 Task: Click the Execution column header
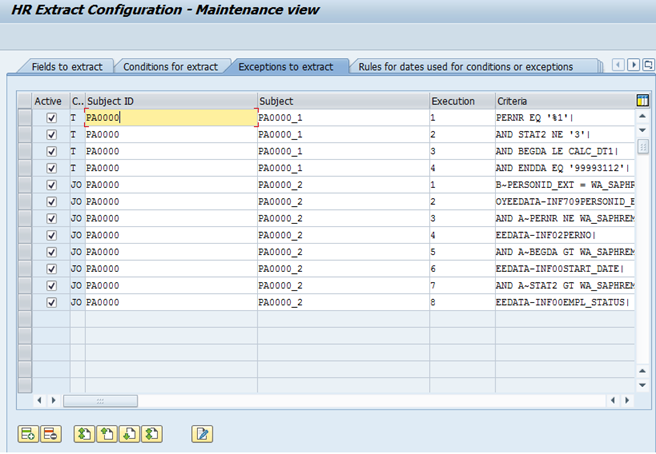[x=462, y=101]
